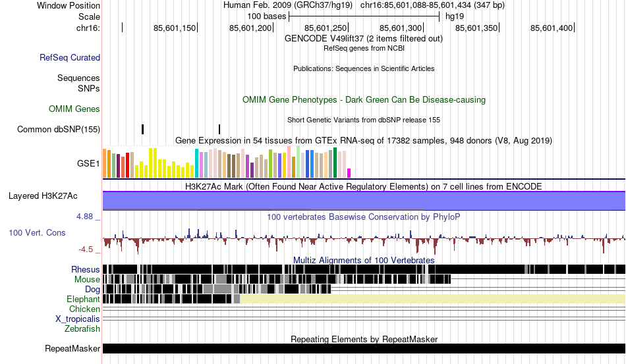The image size is (626, 364).
Task: Select the 100 bases scale bar
Action: 364,16
